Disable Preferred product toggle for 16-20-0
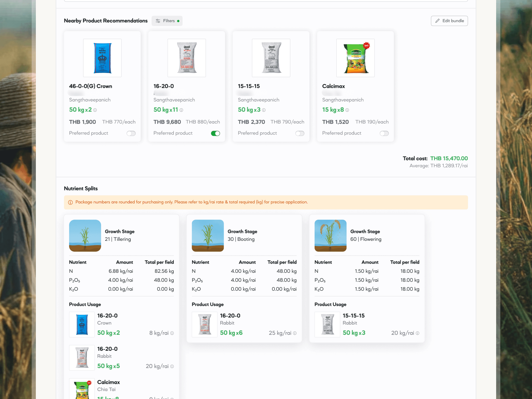The width and height of the screenshot is (532, 399). [215, 133]
